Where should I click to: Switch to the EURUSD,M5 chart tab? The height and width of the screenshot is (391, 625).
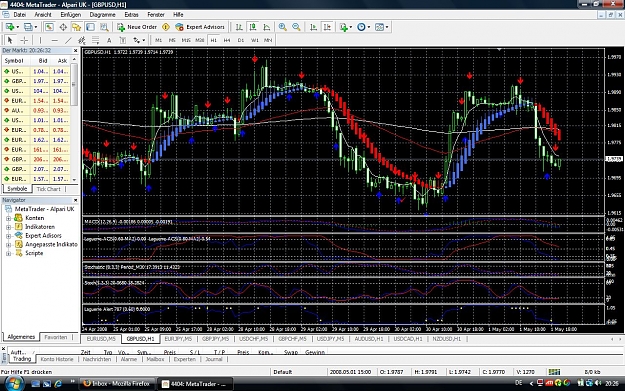click(x=101, y=339)
